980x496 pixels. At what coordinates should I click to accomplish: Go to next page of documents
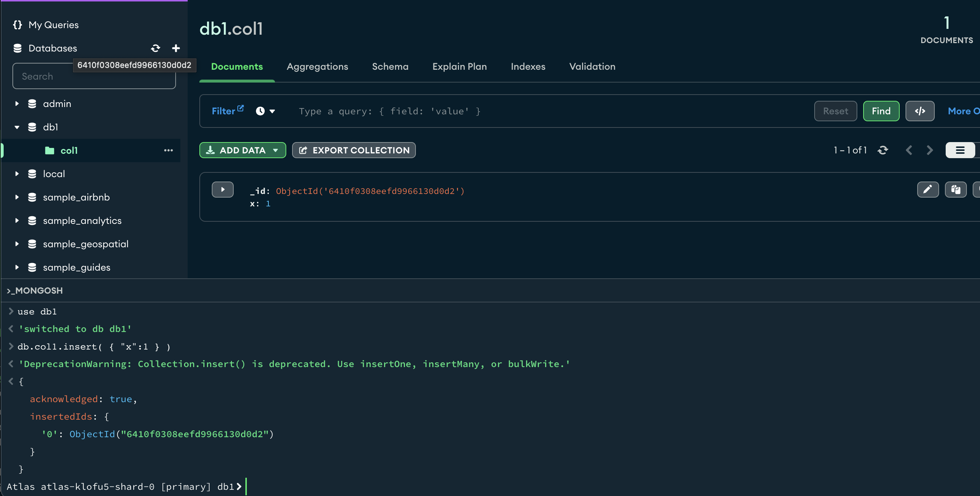[929, 150]
